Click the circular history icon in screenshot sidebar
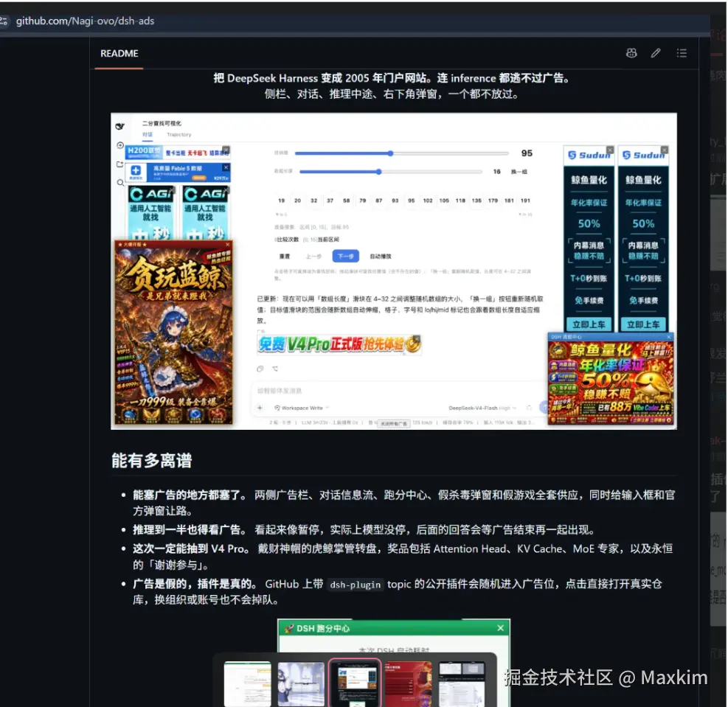 (119, 145)
